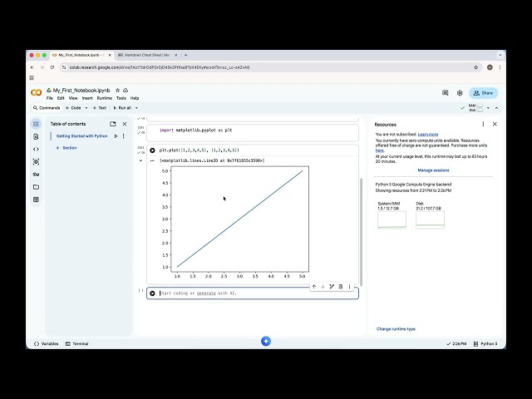Open Resources panel options menu

(x=483, y=124)
